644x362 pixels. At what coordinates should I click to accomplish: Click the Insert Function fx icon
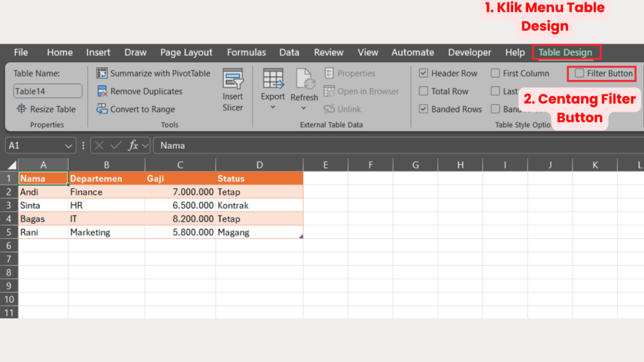point(133,145)
